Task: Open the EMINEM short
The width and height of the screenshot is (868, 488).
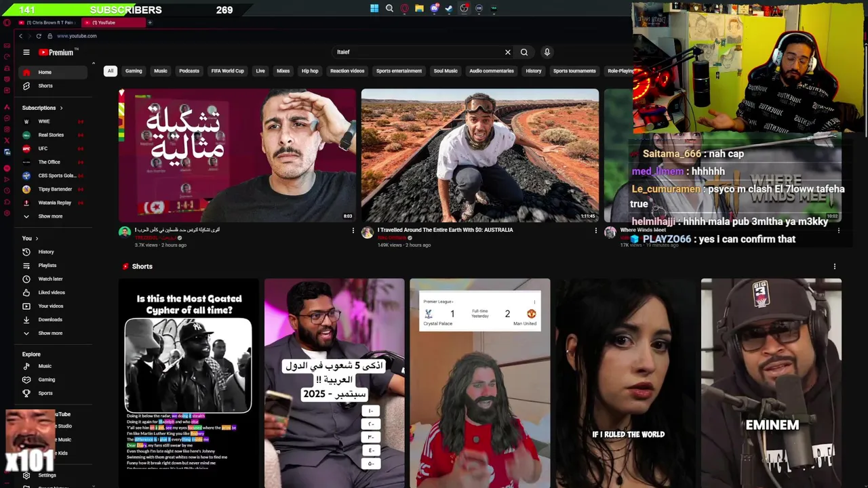Action: (771, 383)
